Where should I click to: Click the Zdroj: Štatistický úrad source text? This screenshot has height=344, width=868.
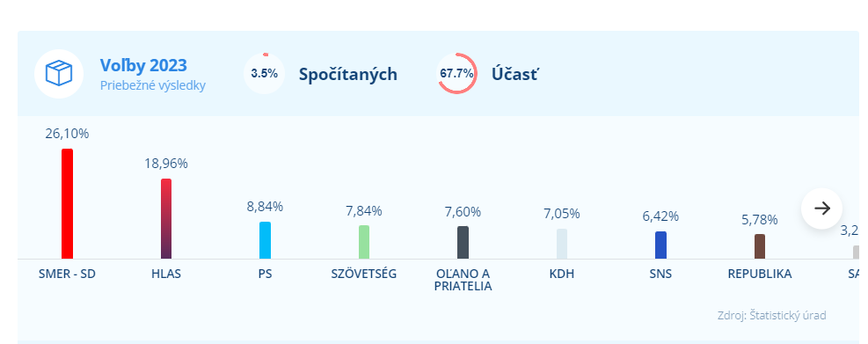click(771, 316)
